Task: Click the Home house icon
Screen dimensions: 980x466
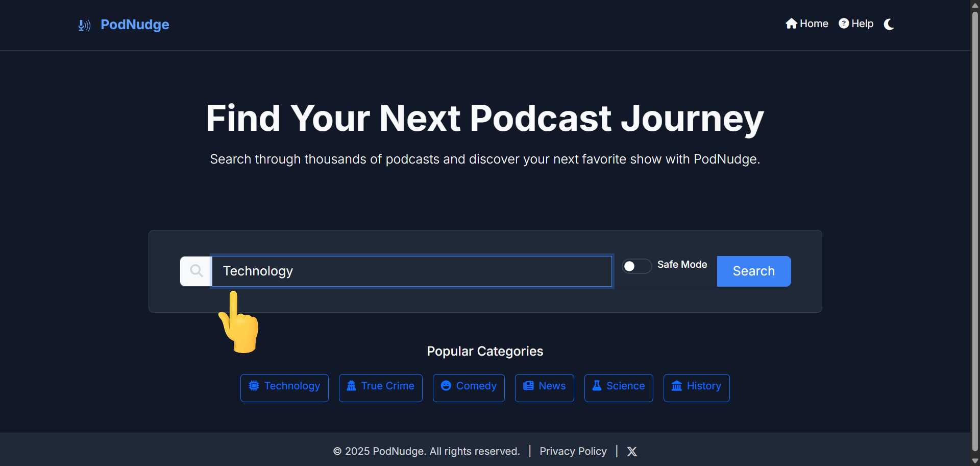Action: click(x=791, y=24)
